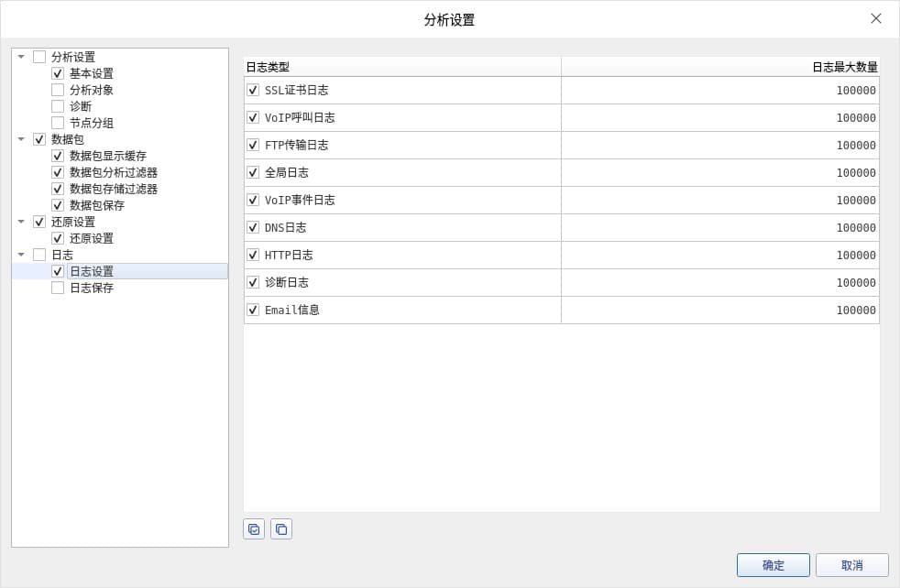This screenshot has height=588, width=900.
Task: Click the select-all log types icon
Action: 254,528
